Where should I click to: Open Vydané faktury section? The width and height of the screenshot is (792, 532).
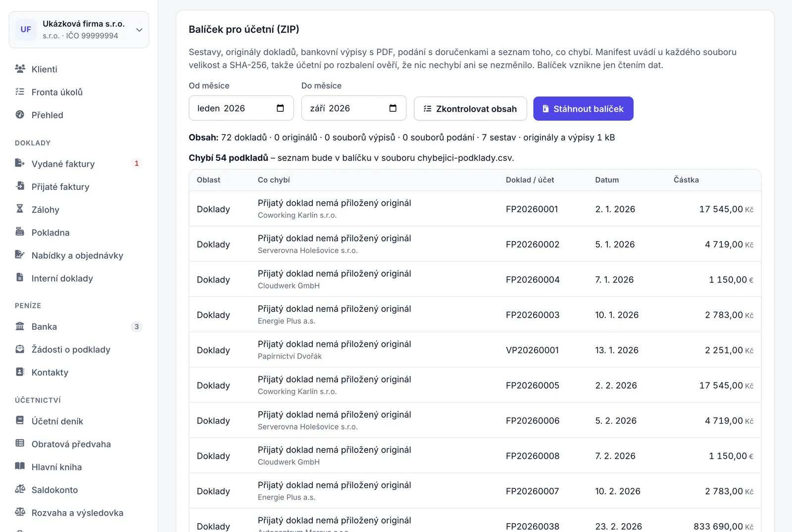[79, 164]
